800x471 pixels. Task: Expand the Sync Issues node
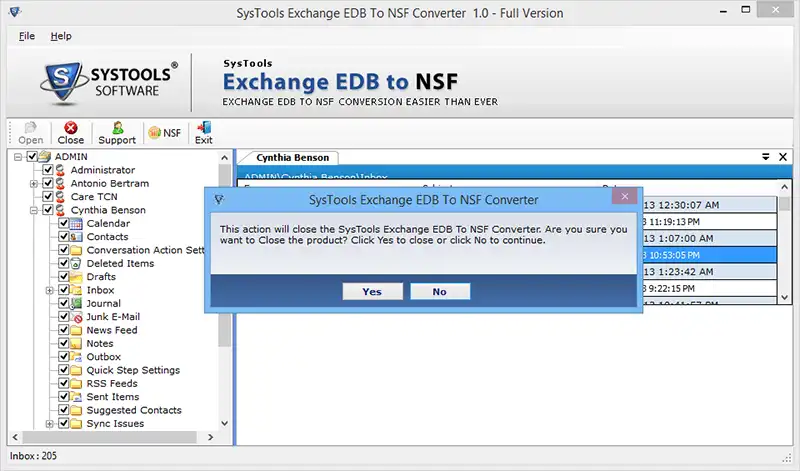(49, 424)
